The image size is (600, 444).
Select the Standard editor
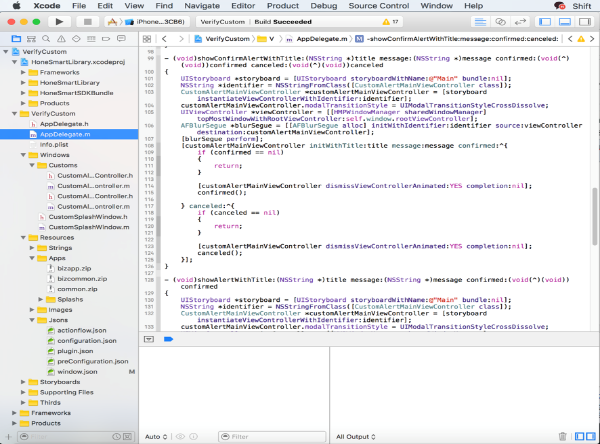point(481,22)
